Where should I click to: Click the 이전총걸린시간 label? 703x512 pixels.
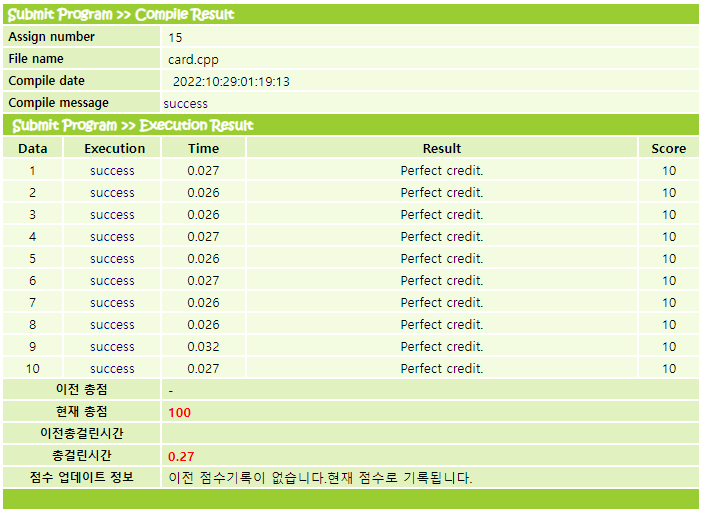point(82,433)
